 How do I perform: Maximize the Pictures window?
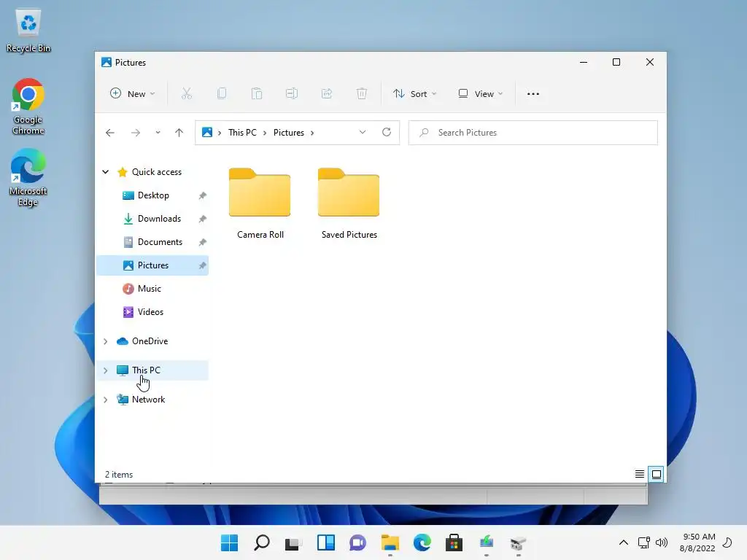click(x=616, y=63)
